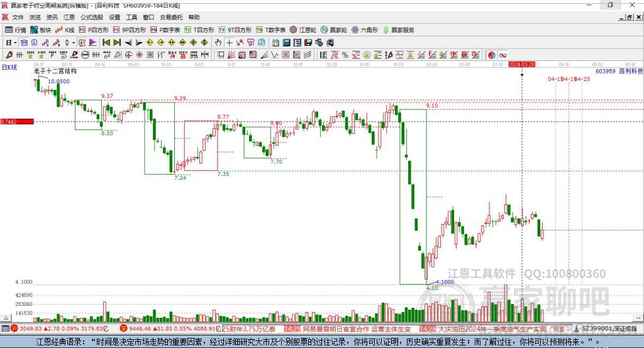This screenshot has width=644, height=348.
Task: Click the 老子十二宫结构 chart label
Action: (55, 71)
